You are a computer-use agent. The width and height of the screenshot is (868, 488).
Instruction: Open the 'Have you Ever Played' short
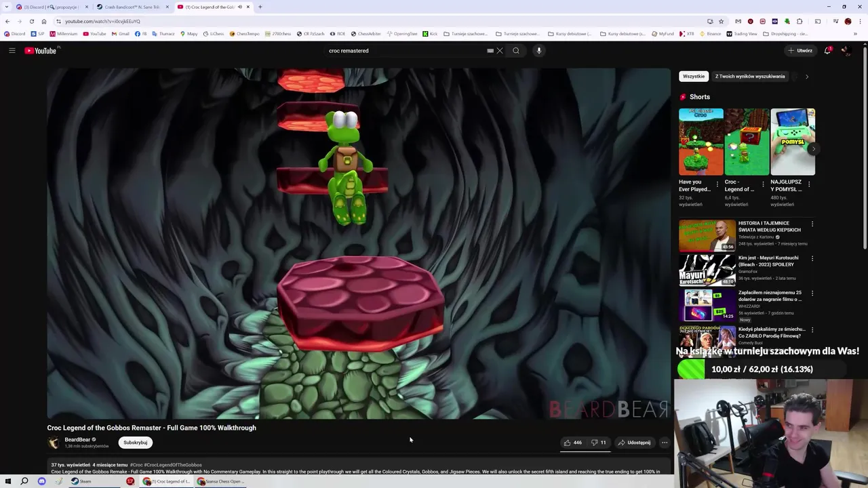pyautogui.click(x=701, y=142)
